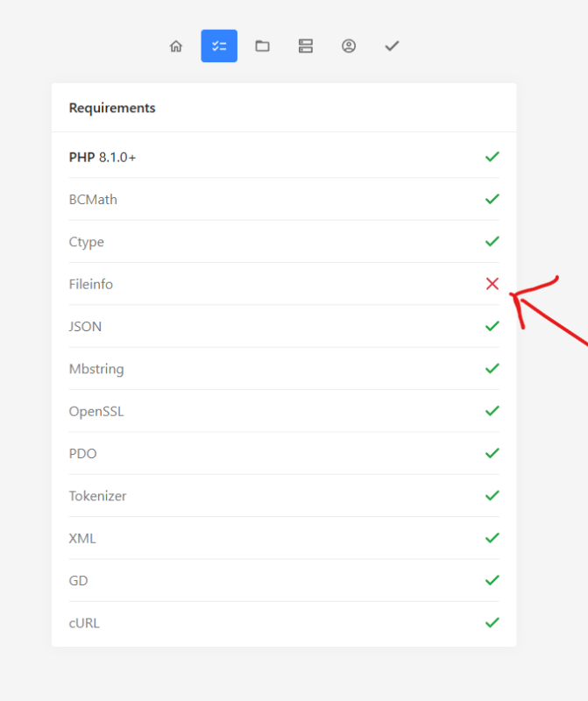
Task: Click the Tokenizer extension label
Action: click(97, 496)
